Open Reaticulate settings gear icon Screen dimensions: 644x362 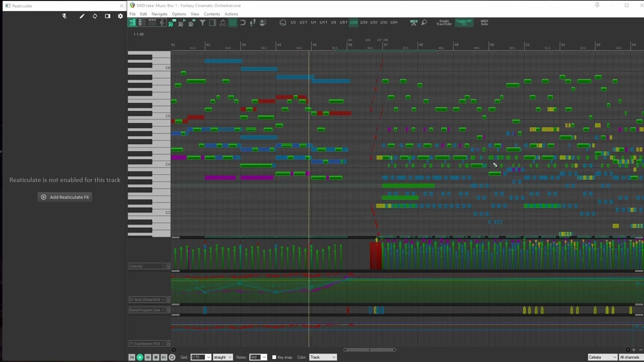pyautogui.click(x=120, y=16)
